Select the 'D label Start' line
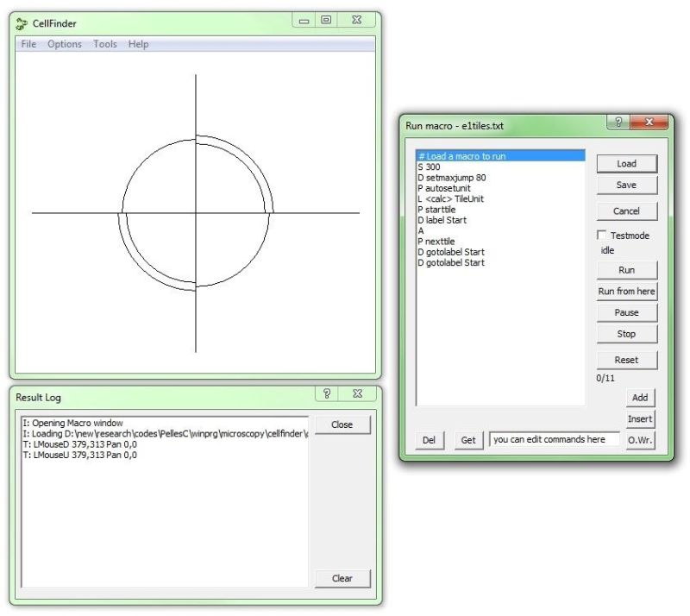 [x=500, y=220]
